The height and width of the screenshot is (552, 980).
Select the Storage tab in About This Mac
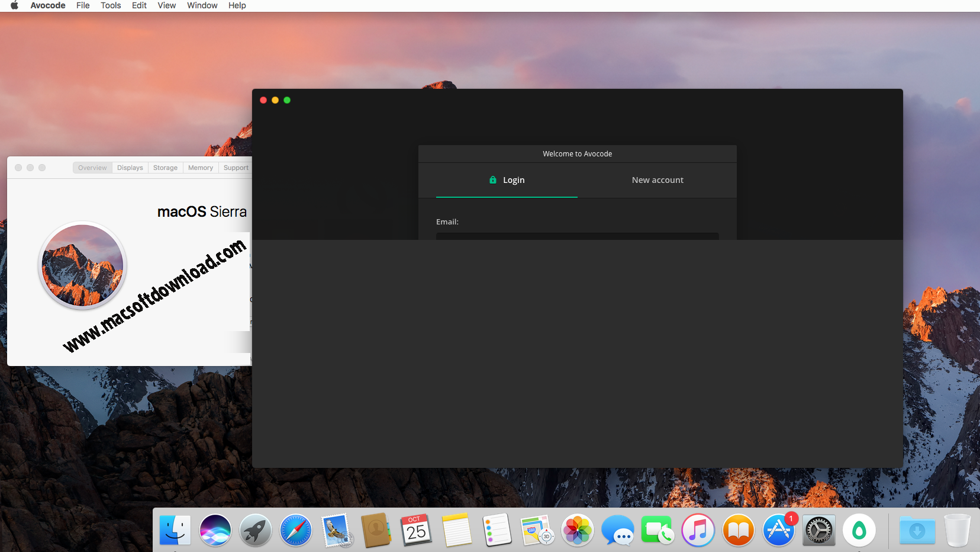tap(165, 168)
